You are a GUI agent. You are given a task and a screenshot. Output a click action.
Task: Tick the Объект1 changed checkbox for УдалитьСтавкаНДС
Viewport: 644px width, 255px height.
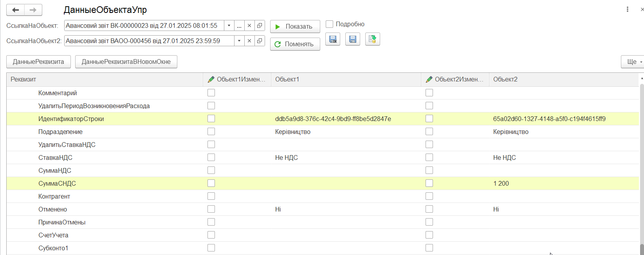(211, 145)
